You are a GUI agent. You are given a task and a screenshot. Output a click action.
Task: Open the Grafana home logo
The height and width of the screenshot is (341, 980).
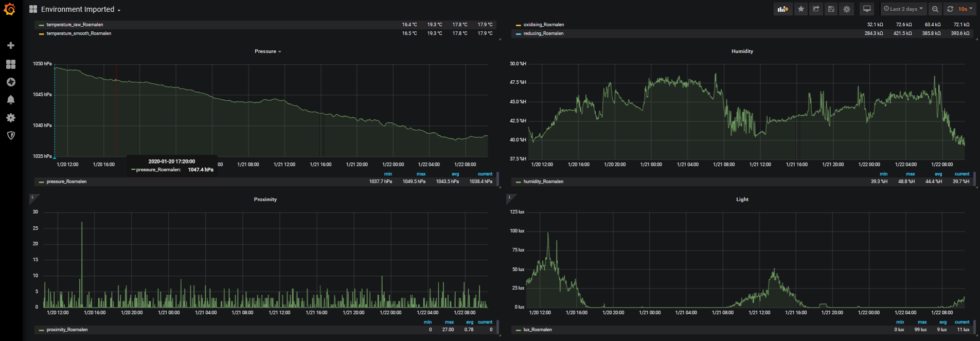[x=10, y=9]
